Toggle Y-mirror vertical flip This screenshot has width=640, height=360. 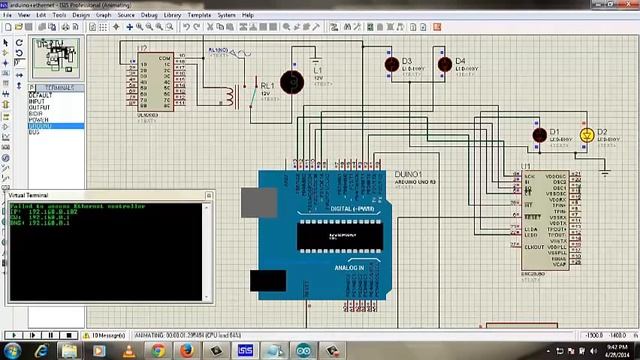(19, 86)
